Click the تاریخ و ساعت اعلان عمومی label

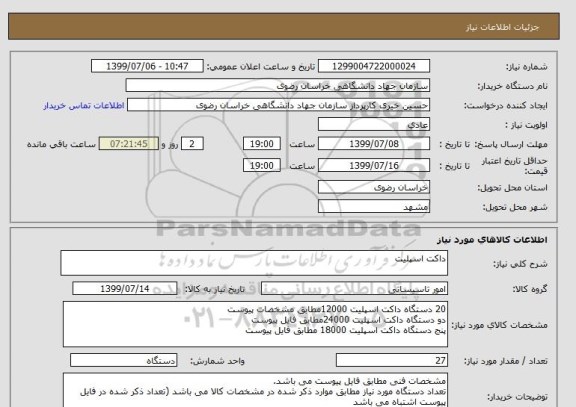tap(261, 67)
